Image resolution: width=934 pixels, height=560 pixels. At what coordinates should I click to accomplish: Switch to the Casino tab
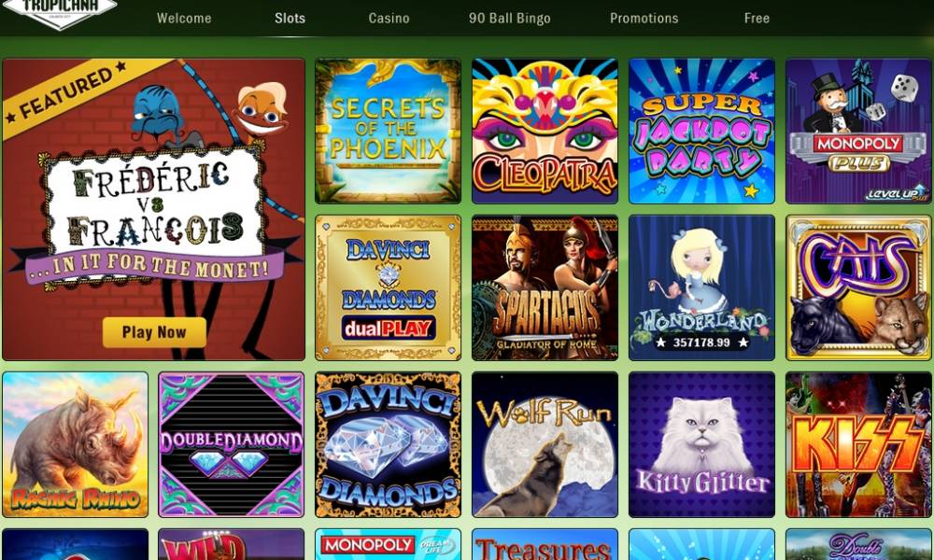pos(389,18)
